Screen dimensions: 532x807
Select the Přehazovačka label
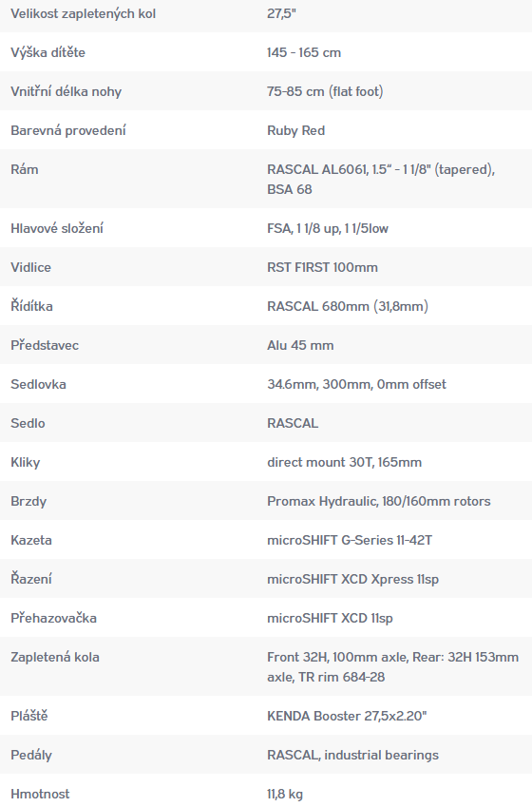[x=53, y=618]
